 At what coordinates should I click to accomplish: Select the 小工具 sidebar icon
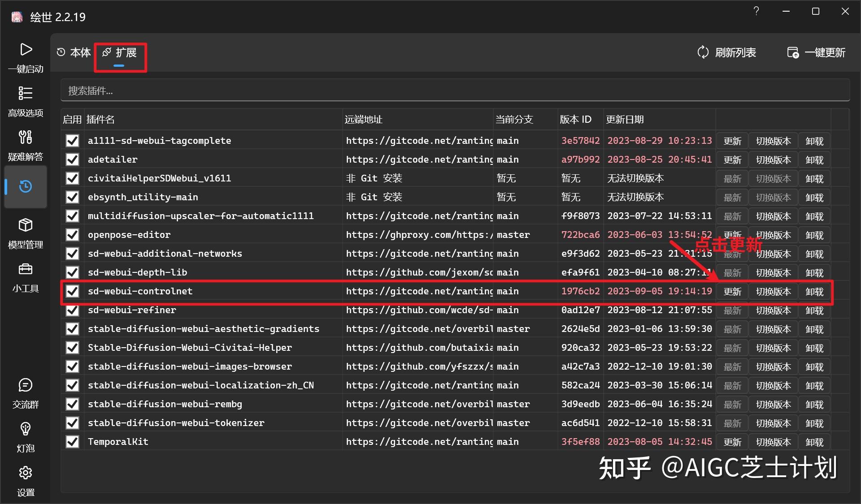tap(26, 269)
